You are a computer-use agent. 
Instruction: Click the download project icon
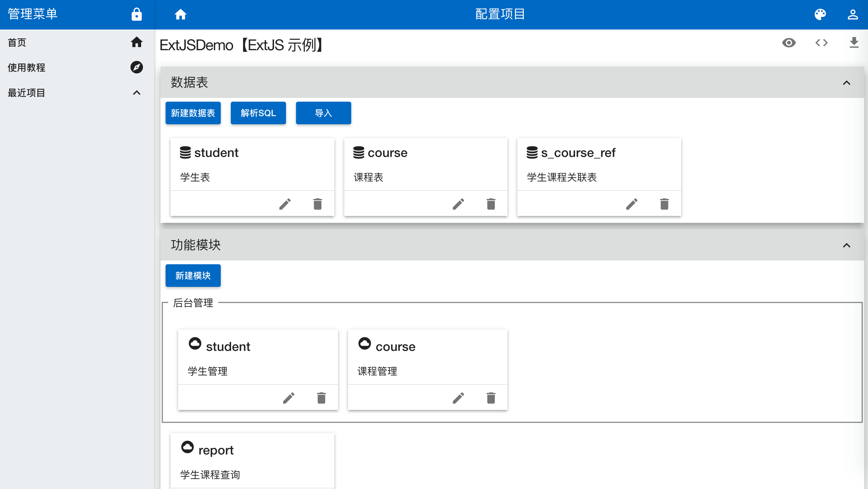point(854,43)
